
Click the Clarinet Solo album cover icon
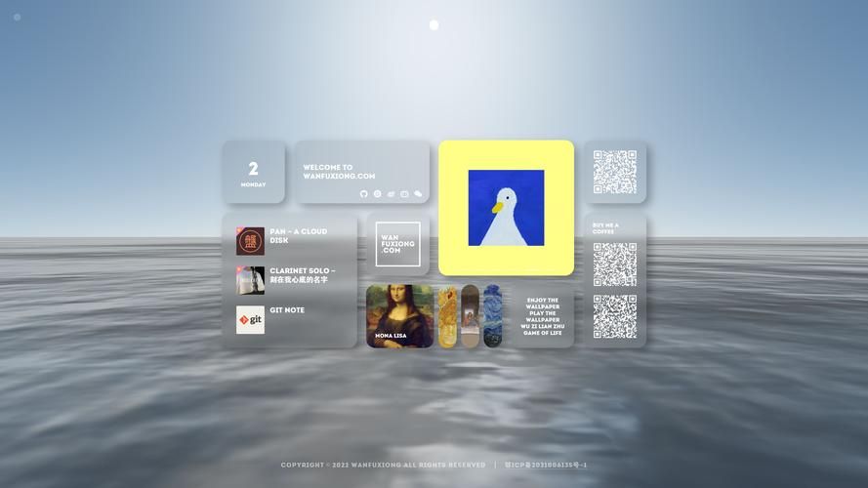(250, 280)
